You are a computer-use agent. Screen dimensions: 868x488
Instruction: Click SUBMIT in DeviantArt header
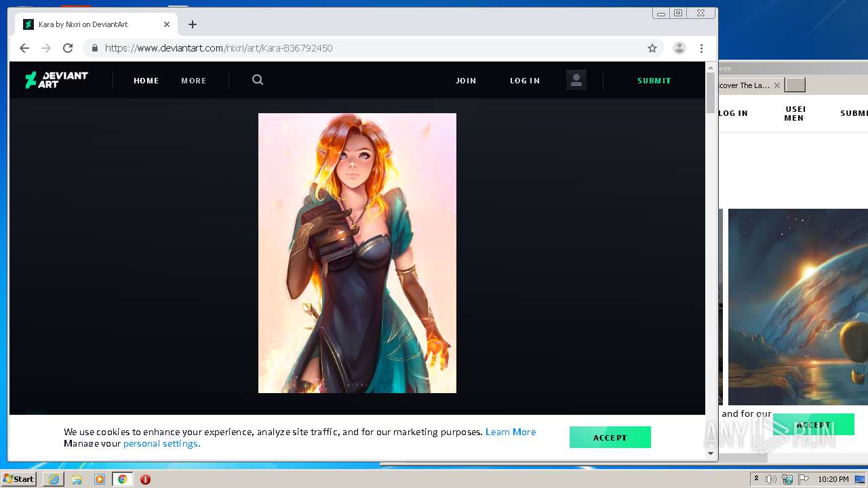(654, 81)
